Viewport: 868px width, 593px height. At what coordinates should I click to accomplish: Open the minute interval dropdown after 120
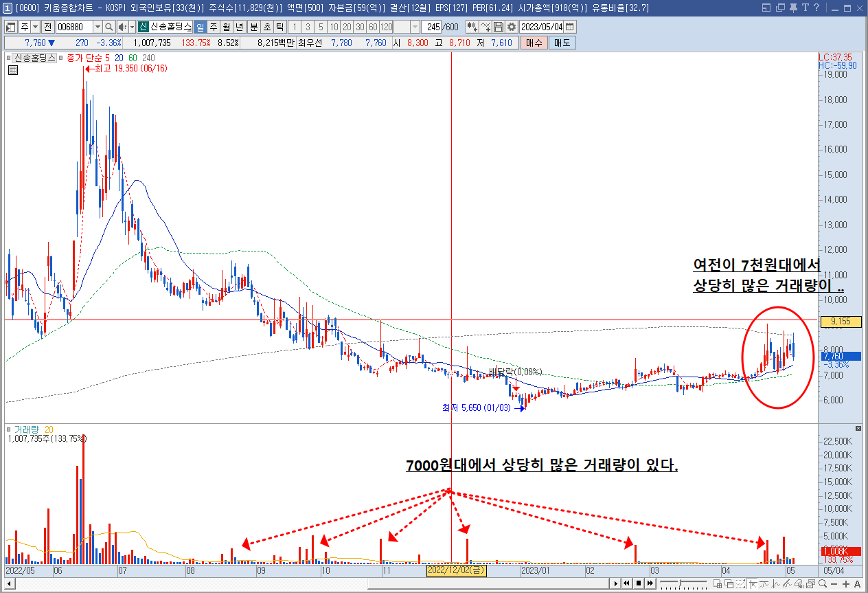(413, 27)
